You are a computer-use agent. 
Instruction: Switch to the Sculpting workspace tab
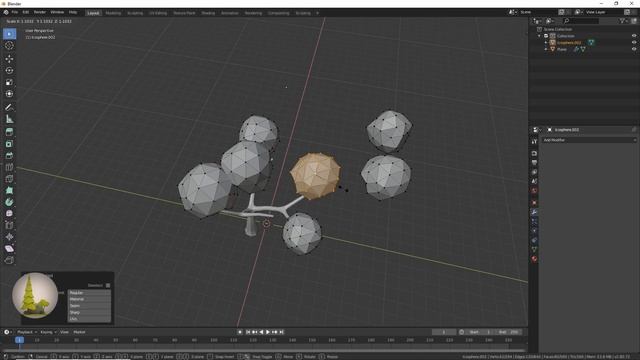click(x=135, y=13)
